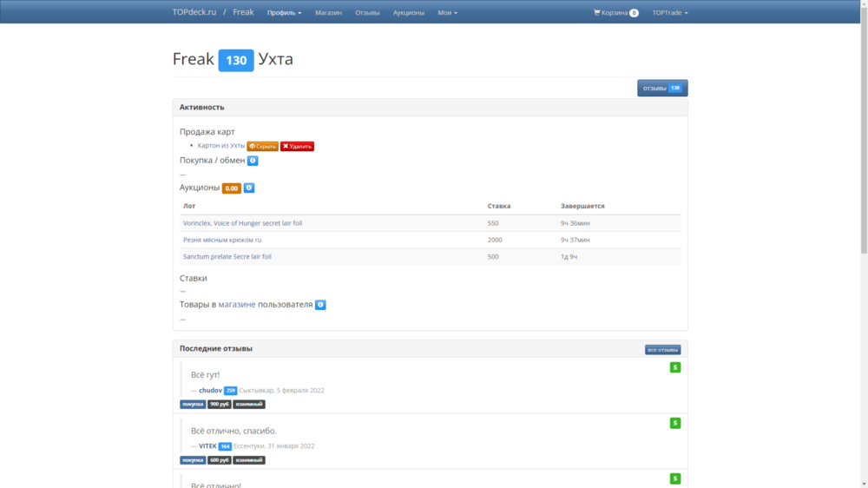Click the отзывы 130 button
This screenshot has height=488, width=868.
pos(662,88)
